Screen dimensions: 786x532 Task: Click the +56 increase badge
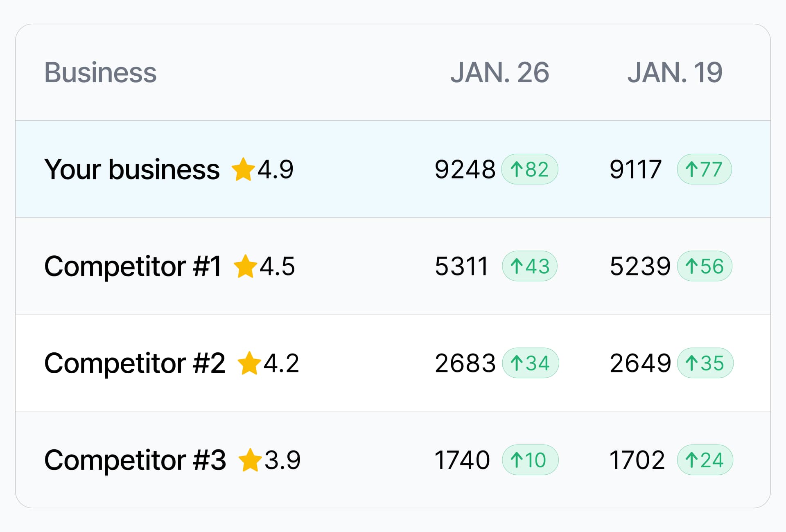705,266
